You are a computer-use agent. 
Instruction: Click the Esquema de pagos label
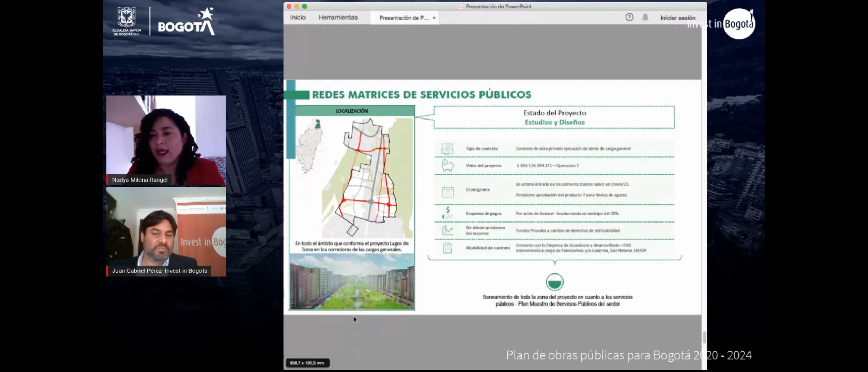tap(484, 214)
